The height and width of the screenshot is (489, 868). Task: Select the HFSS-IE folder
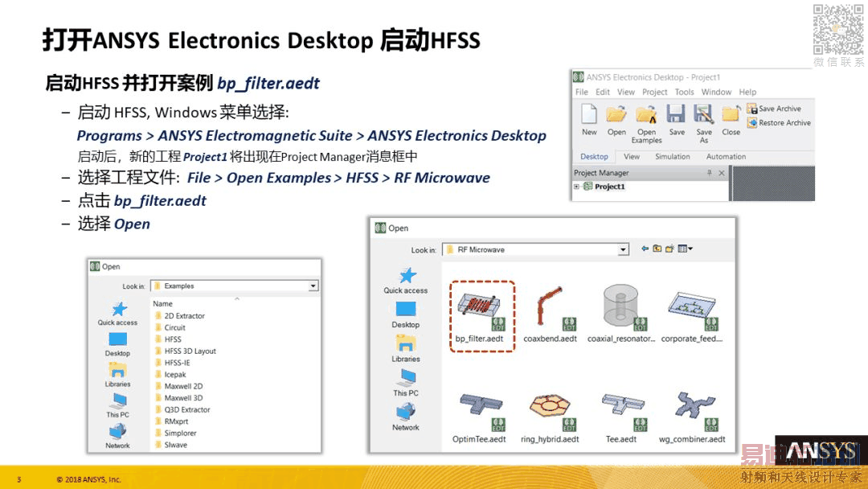[172, 363]
